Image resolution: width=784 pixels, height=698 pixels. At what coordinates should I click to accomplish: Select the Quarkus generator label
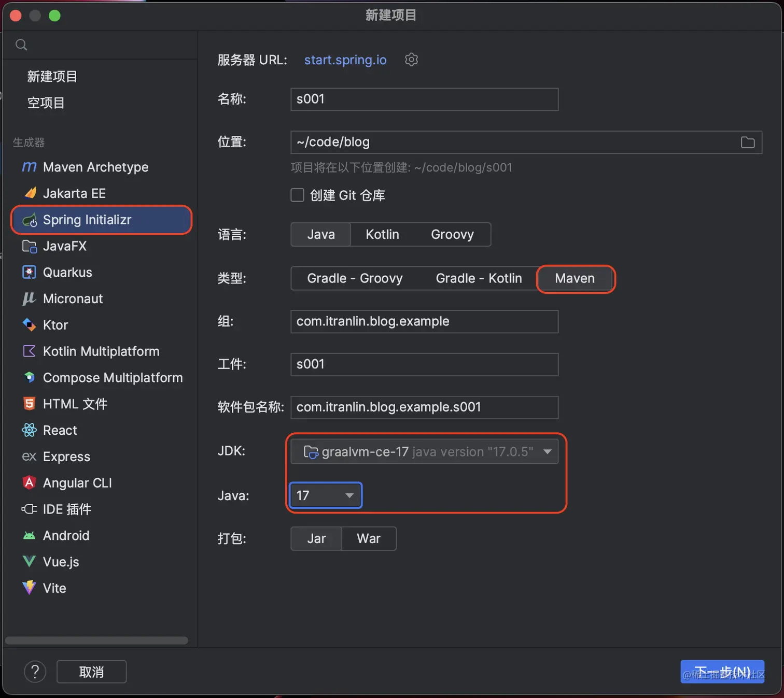point(67,272)
